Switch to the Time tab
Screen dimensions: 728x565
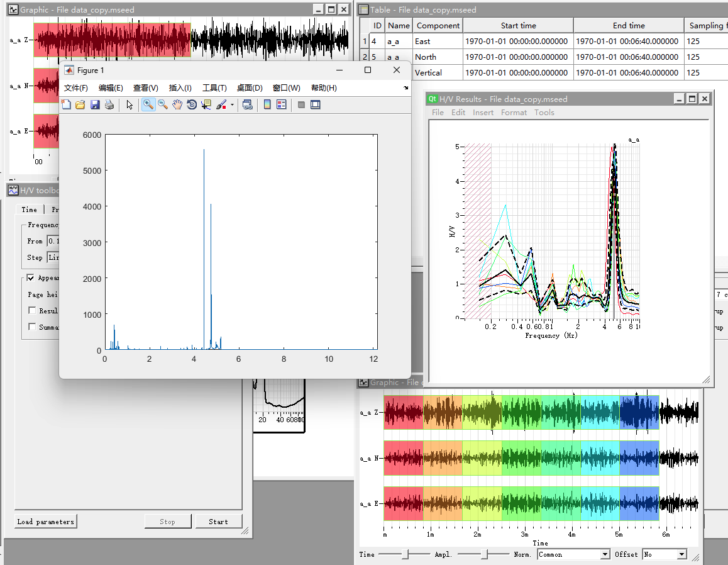[x=30, y=210]
